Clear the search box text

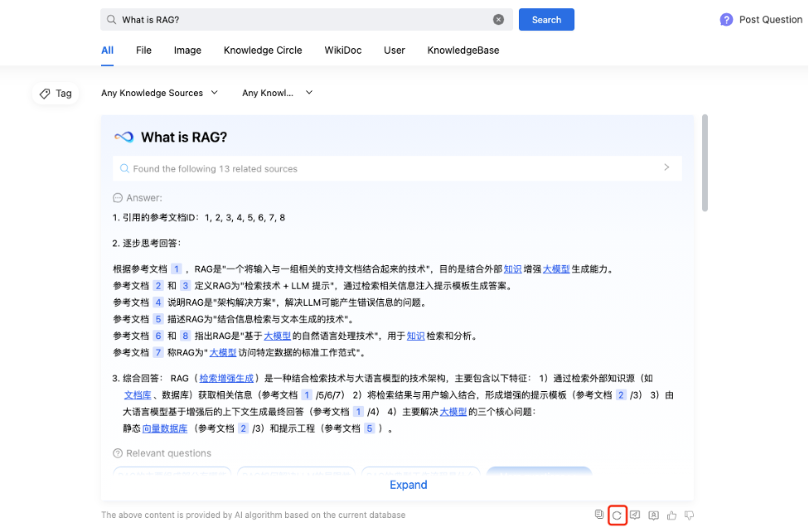tap(498, 20)
